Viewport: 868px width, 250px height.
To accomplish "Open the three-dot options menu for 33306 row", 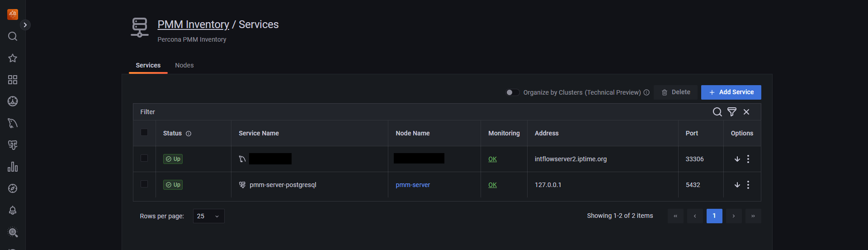I will coord(748,159).
